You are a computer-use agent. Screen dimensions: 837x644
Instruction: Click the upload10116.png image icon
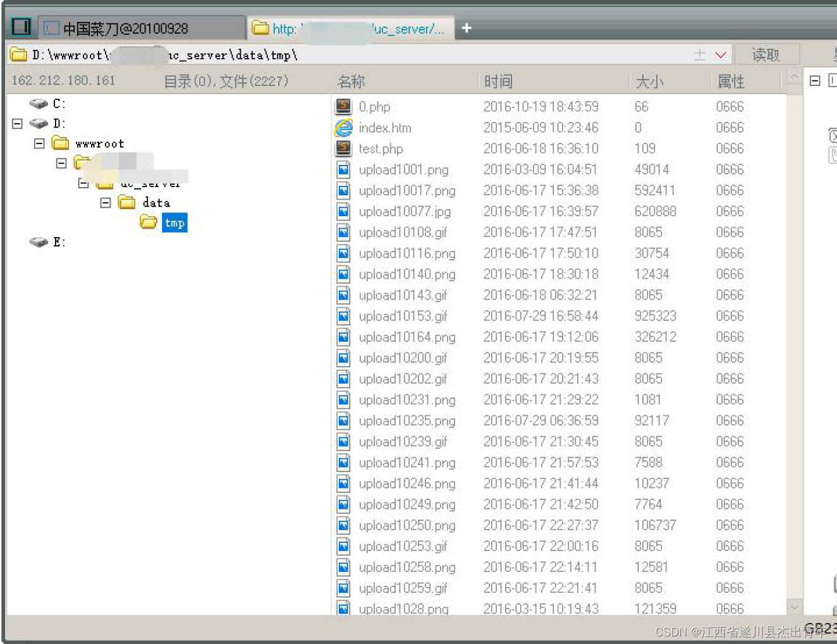pos(343,253)
